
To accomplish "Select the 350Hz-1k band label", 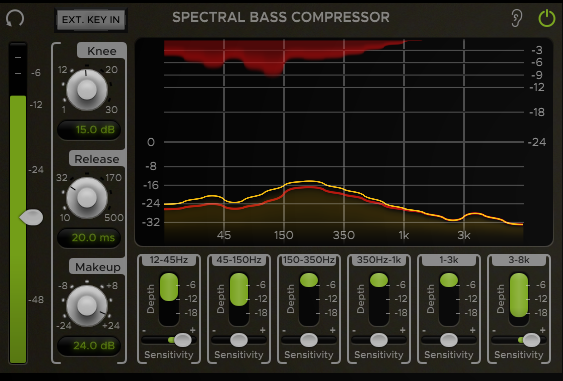I will (379, 260).
